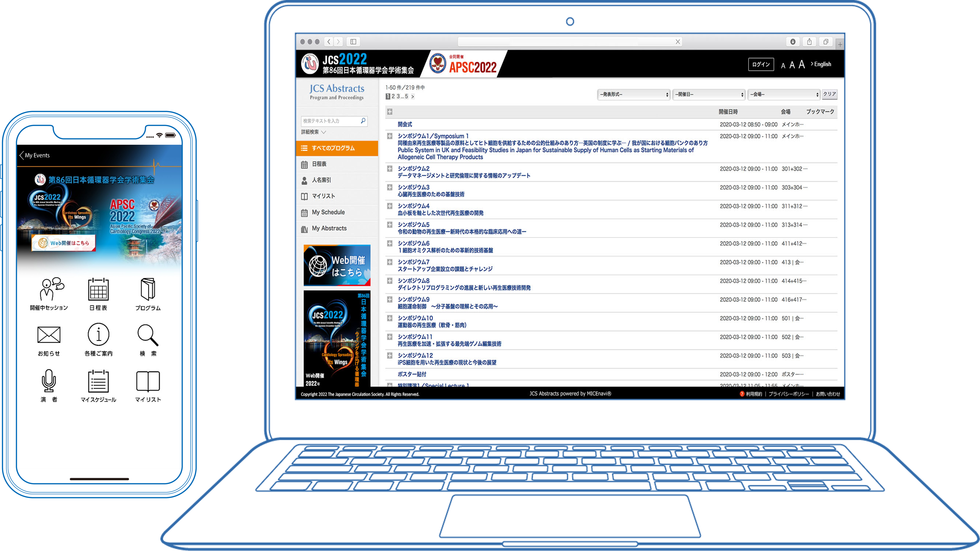
Task: Open the プログラム booklet icon on phone
Action: (x=148, y=293)
